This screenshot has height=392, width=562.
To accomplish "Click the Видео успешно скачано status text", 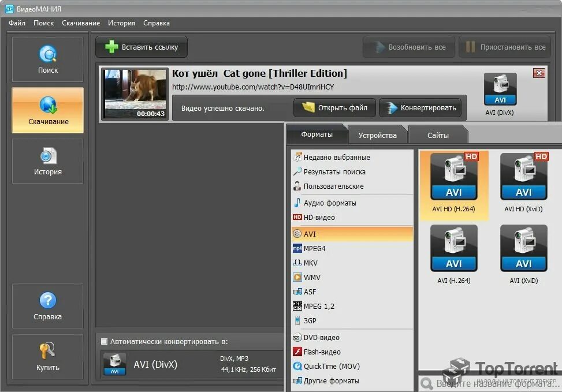I will 222,108.
